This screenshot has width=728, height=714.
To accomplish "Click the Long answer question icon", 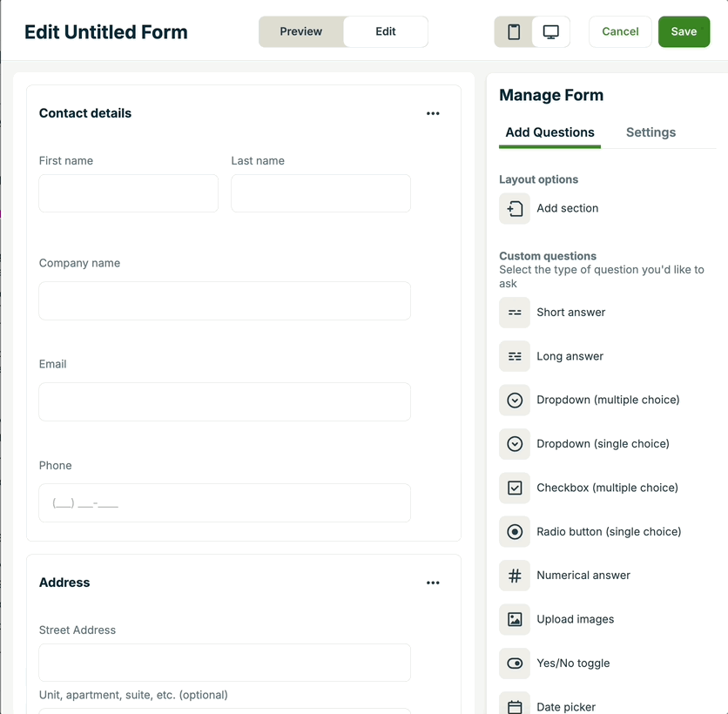I will click(x=515, y=356).
